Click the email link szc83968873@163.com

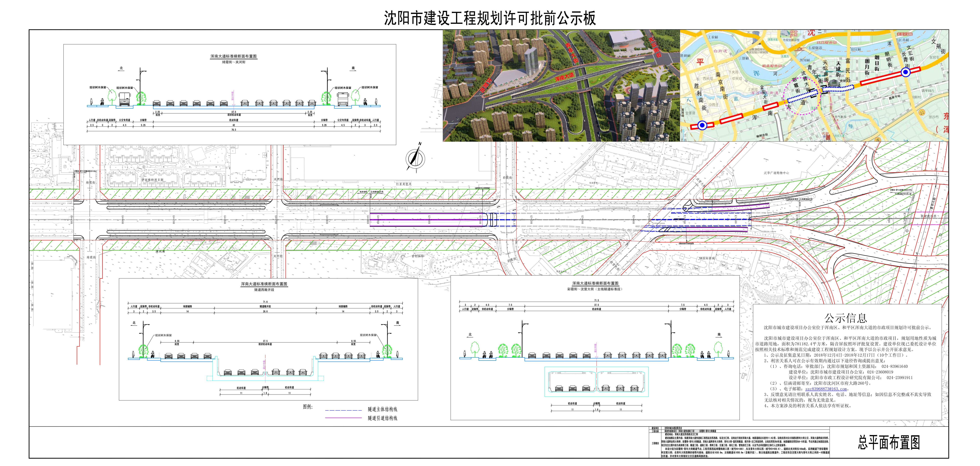pos(826,389)
